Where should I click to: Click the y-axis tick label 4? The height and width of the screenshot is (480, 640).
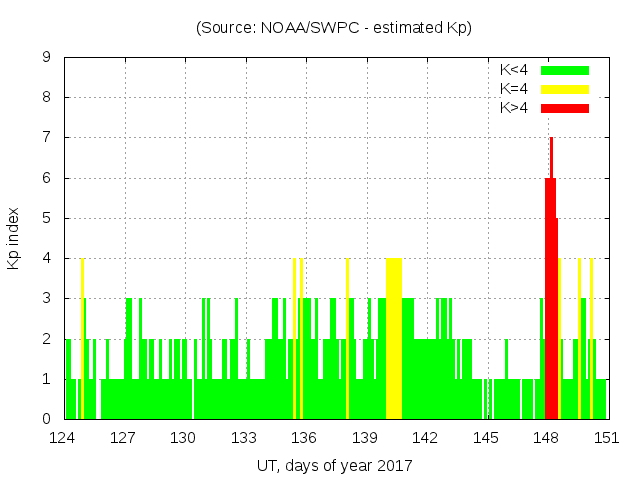click(47, 259)
